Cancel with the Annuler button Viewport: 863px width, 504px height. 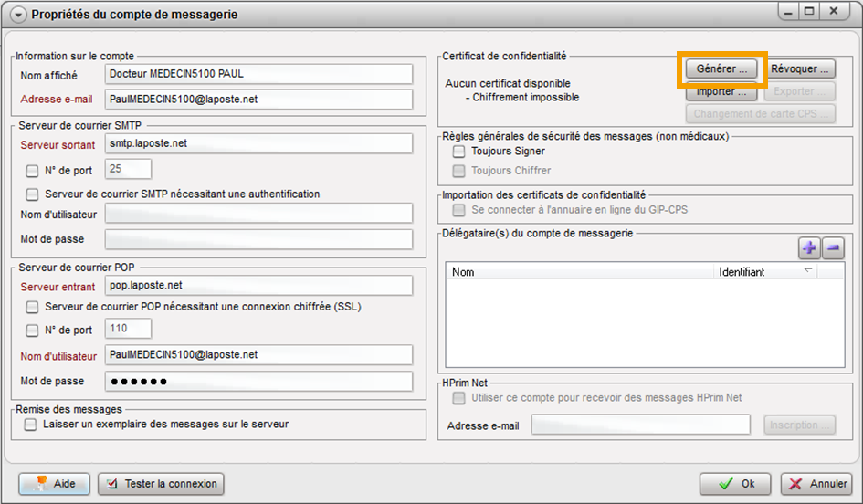pyautogui.click(x=816, y=484)
